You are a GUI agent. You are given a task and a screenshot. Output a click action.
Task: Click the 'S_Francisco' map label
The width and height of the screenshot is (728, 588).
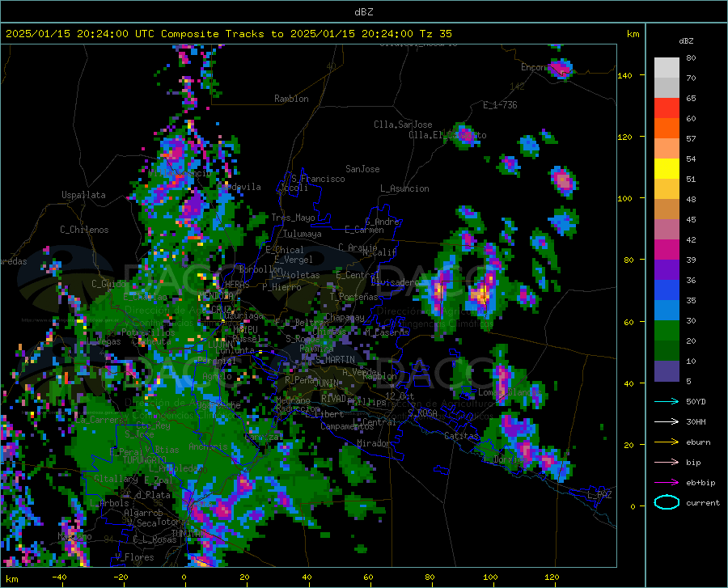coord(318,179)
